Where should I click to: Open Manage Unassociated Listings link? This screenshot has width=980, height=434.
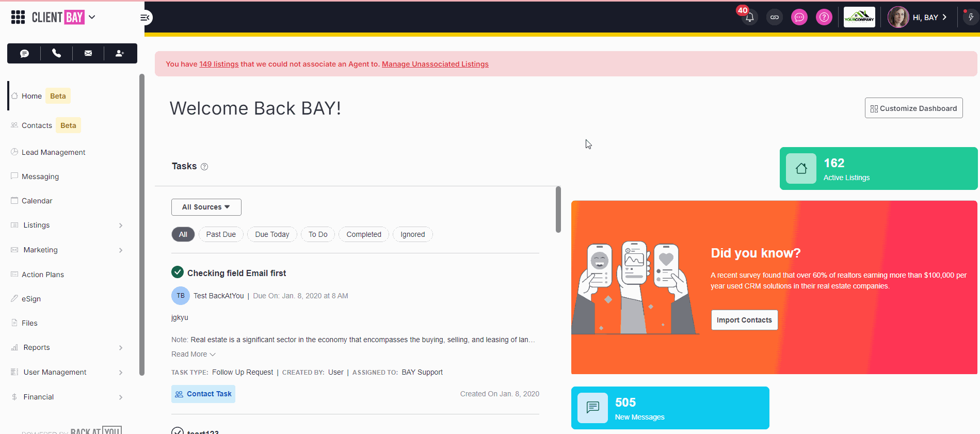pyautogui.click(x=435, y=64)
